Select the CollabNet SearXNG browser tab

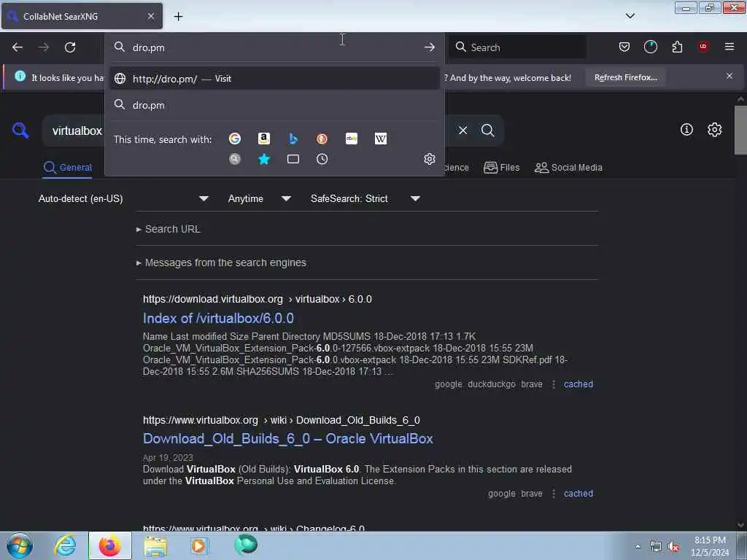(x=82, y=16)
